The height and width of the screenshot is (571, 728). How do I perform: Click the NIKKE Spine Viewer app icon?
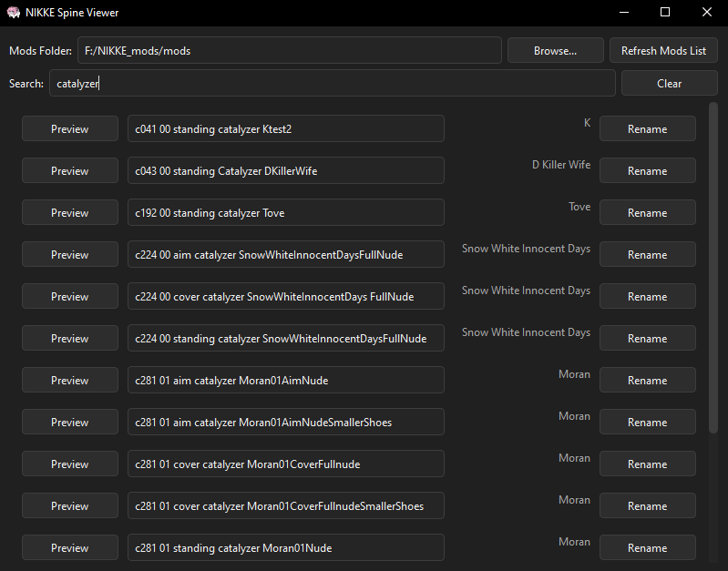pyautogui.click(x=14, y=13)
